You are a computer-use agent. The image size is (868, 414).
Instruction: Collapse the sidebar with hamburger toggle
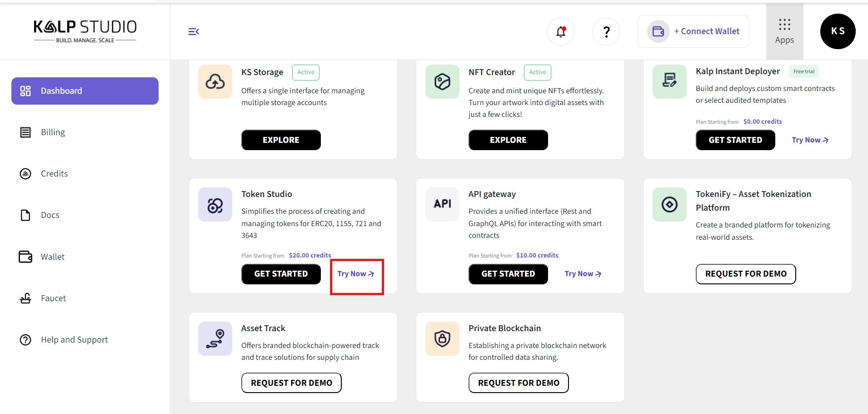pyautogui.click(x=194, y=31)
